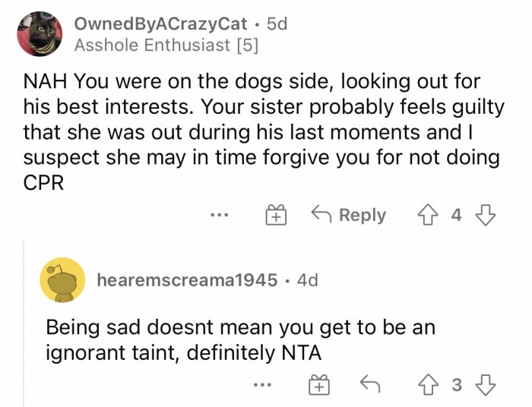Give an award to hearemscreama1945's reply

tap(320, 385)
